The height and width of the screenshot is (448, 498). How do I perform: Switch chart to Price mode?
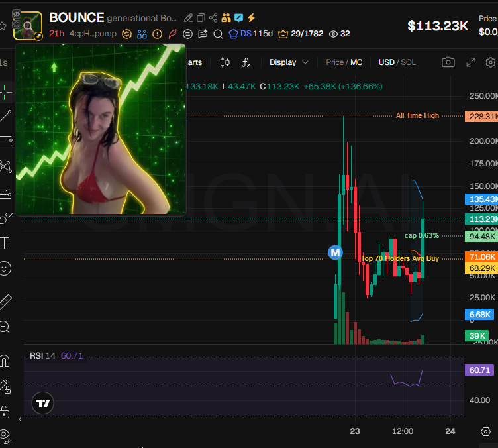(x=334, y=62)
